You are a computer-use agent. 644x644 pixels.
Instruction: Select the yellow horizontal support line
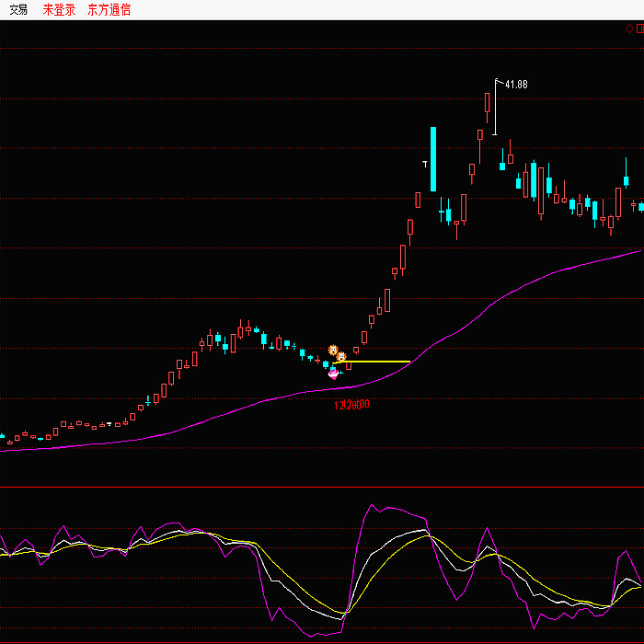(377, 362)
